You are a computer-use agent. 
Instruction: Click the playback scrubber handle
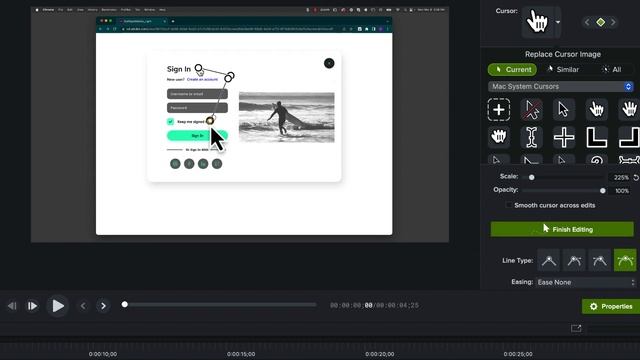pos(125,304)
